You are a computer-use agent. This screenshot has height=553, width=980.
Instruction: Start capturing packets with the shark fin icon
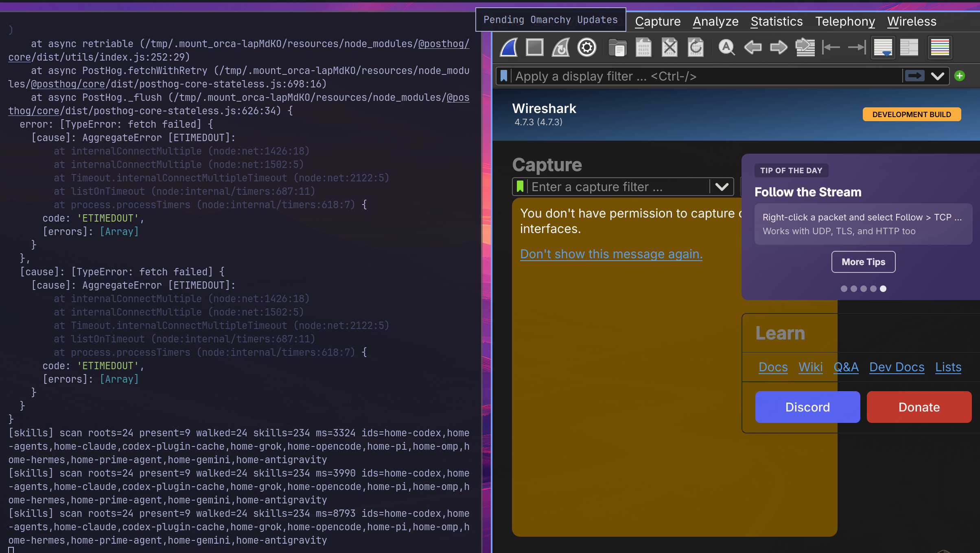coord(509,48)
